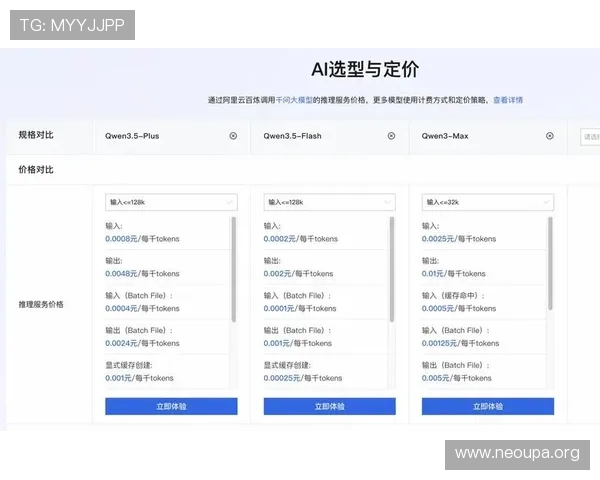Click the 显式缓存创建 label under Qwen3.5-Flash

tap(287, 365)
